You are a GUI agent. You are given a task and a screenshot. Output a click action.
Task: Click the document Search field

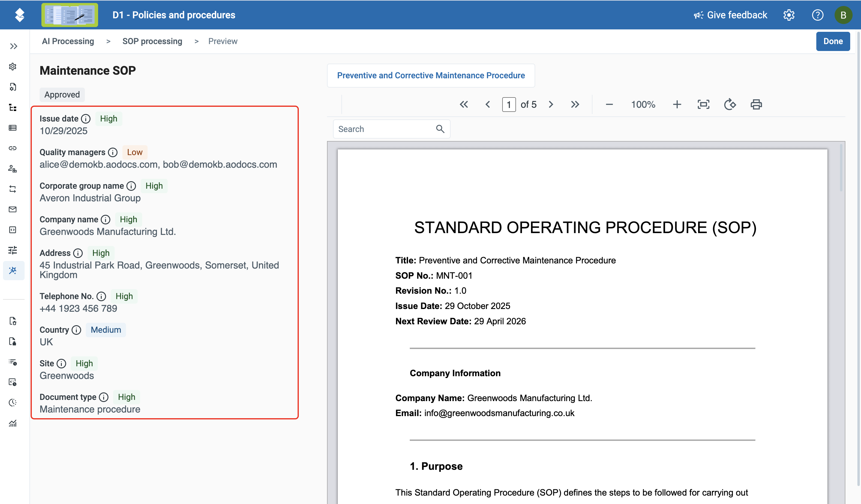click(391, 129)
